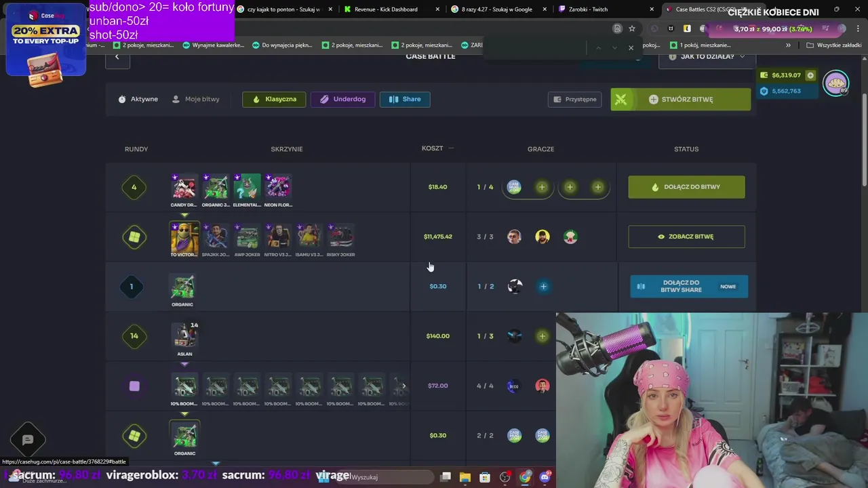Click the $11,475.42 battle cost
868x488 pixels.
(x=437, y=237)
